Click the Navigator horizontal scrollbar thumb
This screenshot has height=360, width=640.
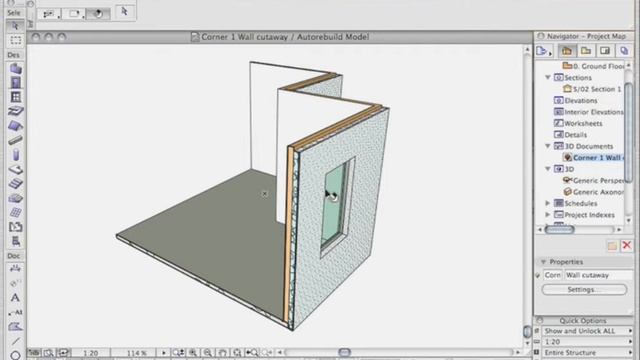pyautogui.click(x=560, y=230)
